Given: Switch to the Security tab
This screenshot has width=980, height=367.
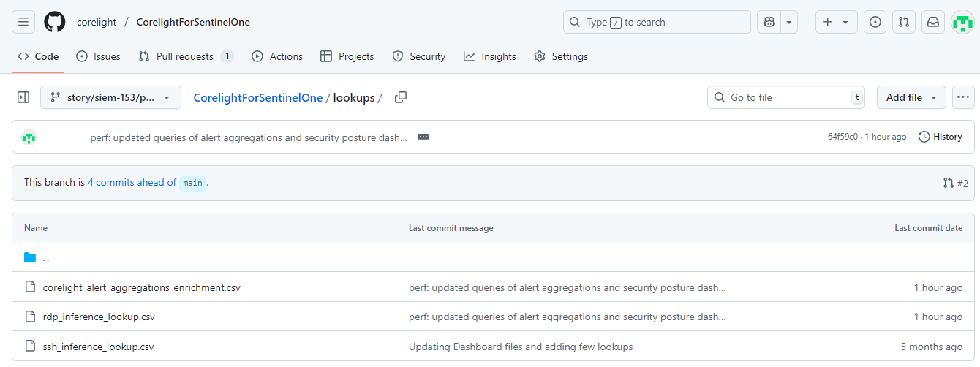Looking at the screenshot, I should click(x=419, y=56).
